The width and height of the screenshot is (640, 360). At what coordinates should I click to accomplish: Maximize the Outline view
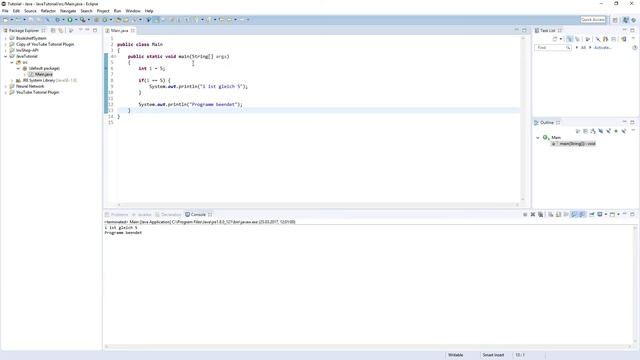[632, 122]
